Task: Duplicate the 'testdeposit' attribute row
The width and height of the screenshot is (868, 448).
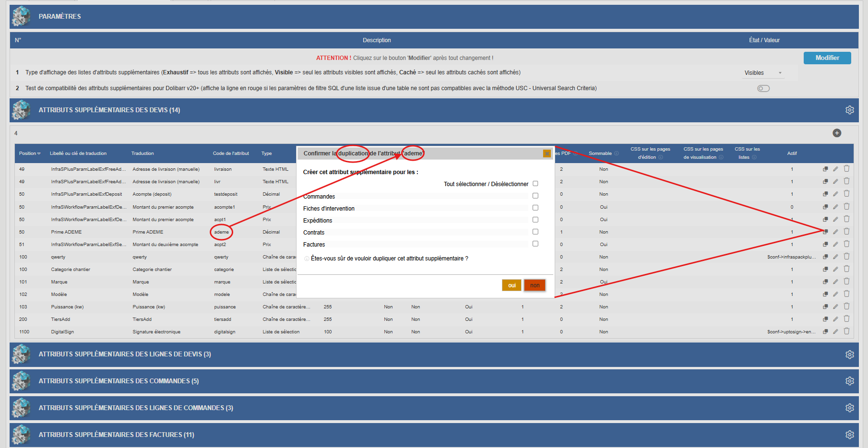Action: (825, 194)
